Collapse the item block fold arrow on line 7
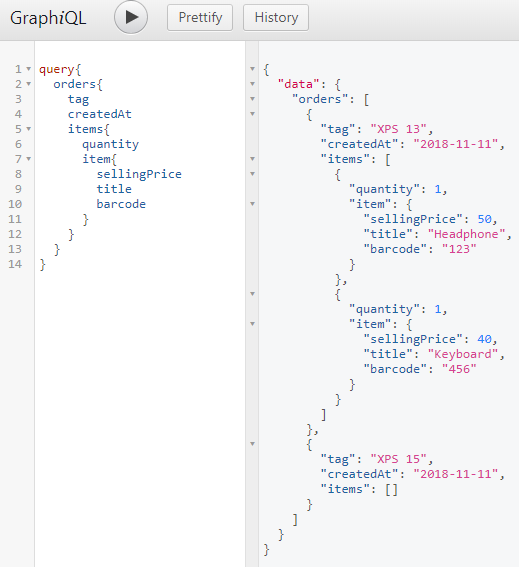Viewport: 519px width, 567px height. pyautogui.click(x=29, y=159)
